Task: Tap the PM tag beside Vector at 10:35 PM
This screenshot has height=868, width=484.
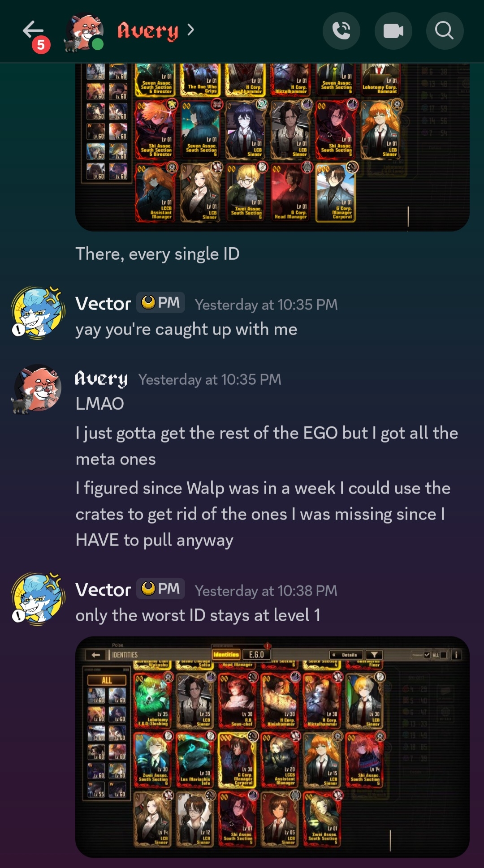Action: click(x=161, y=303)
